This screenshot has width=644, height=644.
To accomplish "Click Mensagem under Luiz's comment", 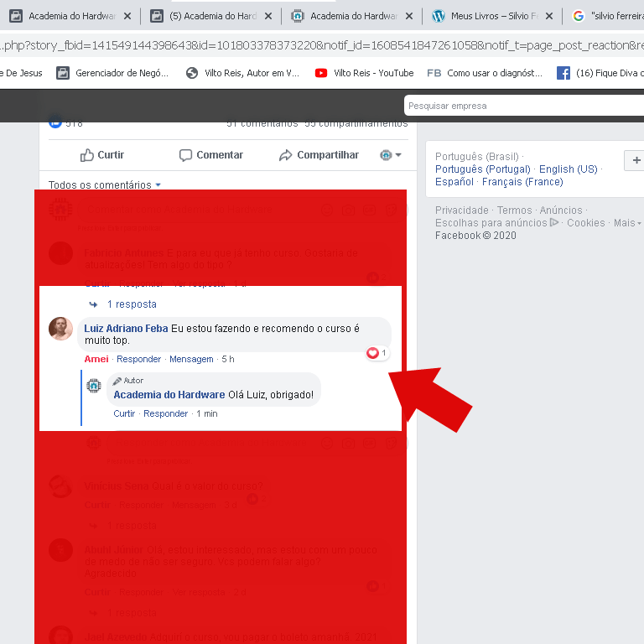I will point(191,359).
